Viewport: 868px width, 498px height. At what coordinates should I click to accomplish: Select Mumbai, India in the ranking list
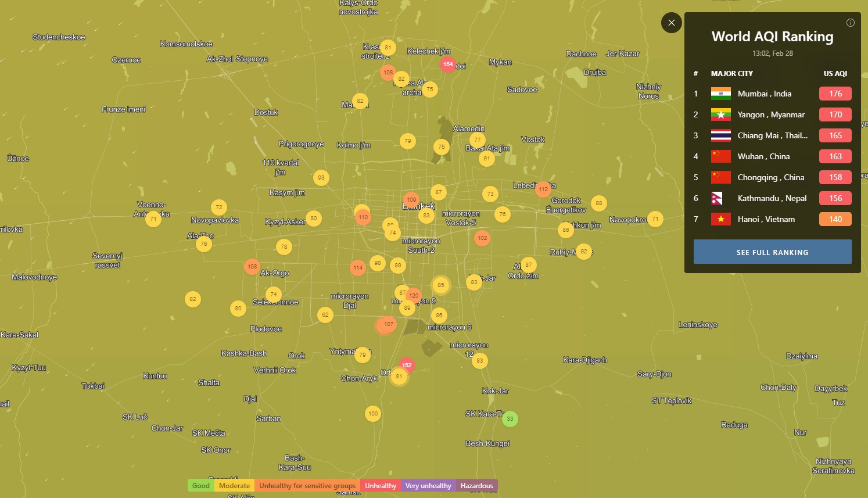tap(764, 94)
